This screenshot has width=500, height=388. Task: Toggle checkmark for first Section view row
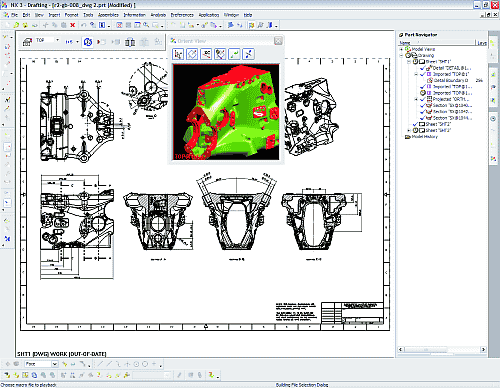pos(423,105)
